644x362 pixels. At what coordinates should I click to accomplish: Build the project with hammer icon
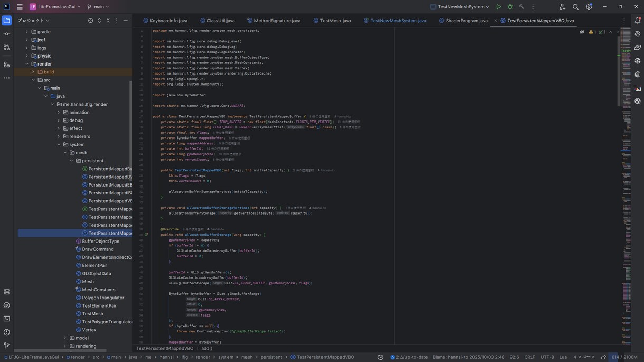[522, 7]
